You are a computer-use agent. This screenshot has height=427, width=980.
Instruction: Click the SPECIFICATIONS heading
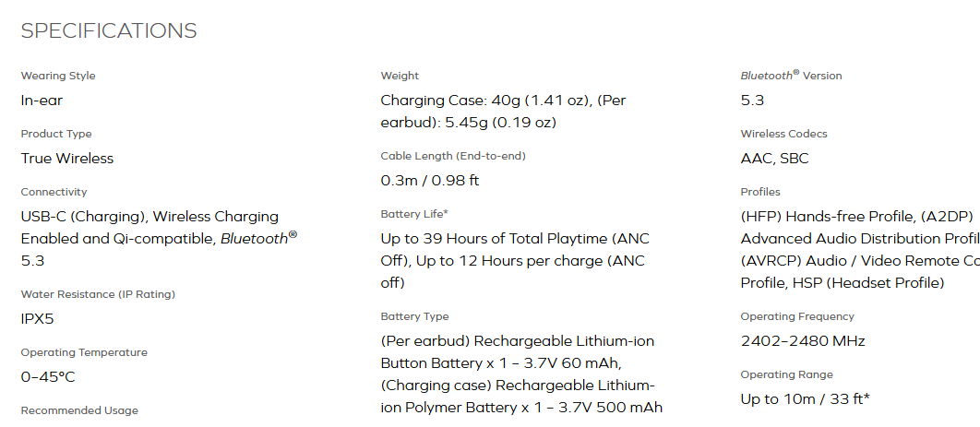109,30
